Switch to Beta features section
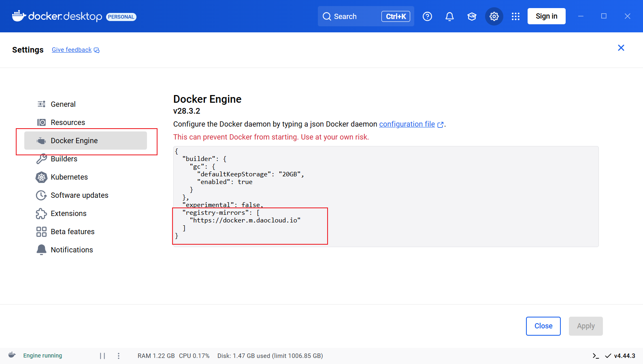Screen dimensions: 643x364 pyautogui.click(x=72, y=232)
